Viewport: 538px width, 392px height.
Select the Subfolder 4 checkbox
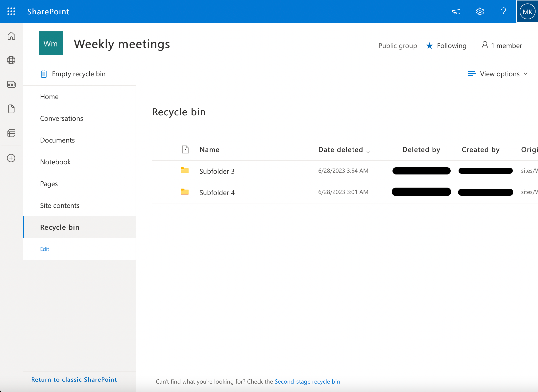point(164,192)
